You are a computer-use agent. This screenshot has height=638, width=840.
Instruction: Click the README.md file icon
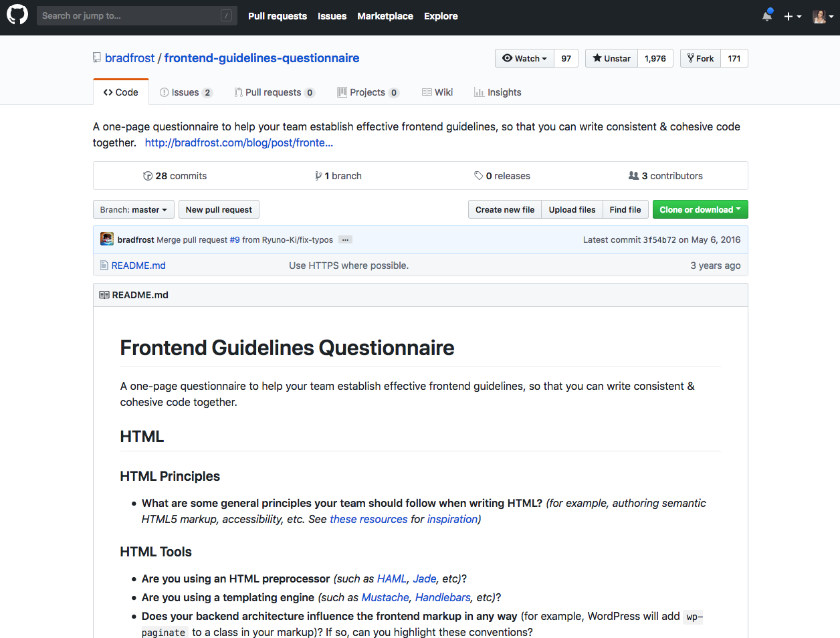point(104,265)
